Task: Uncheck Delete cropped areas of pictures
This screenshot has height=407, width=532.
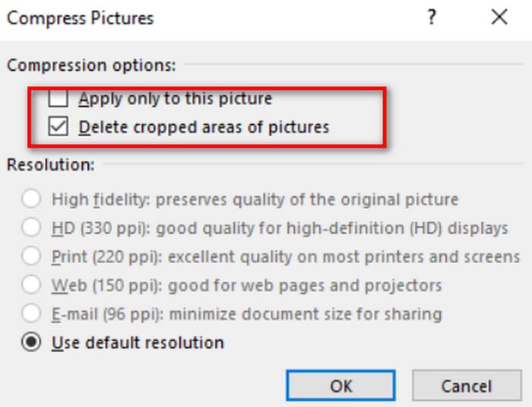Action: click(59, 127)
